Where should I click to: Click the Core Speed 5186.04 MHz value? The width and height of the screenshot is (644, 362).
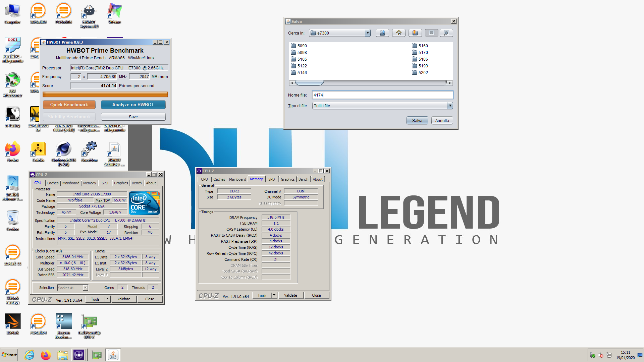pos(73,257)
